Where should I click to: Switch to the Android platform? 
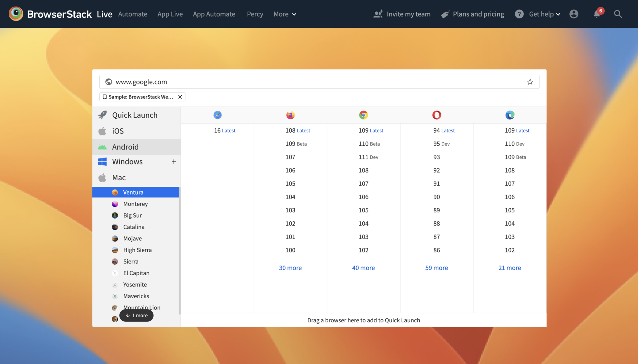click(126, 147)
